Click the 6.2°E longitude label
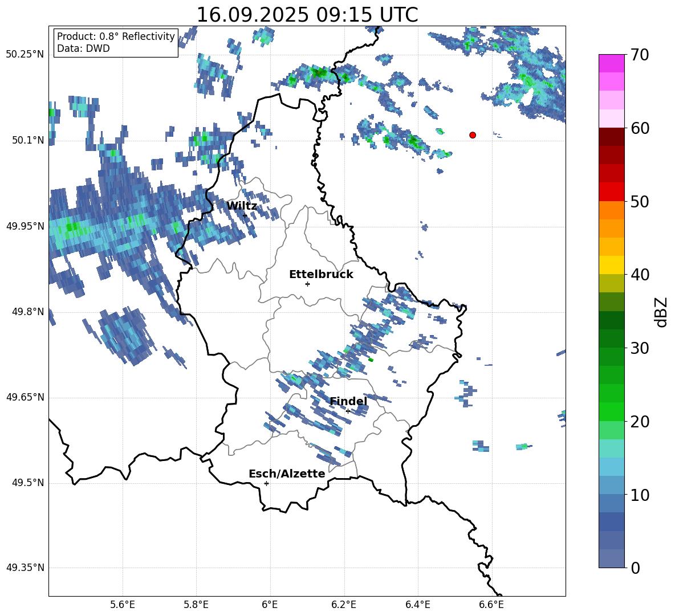The width and height of the screenshot is (675, 616). tap(344, 605)
